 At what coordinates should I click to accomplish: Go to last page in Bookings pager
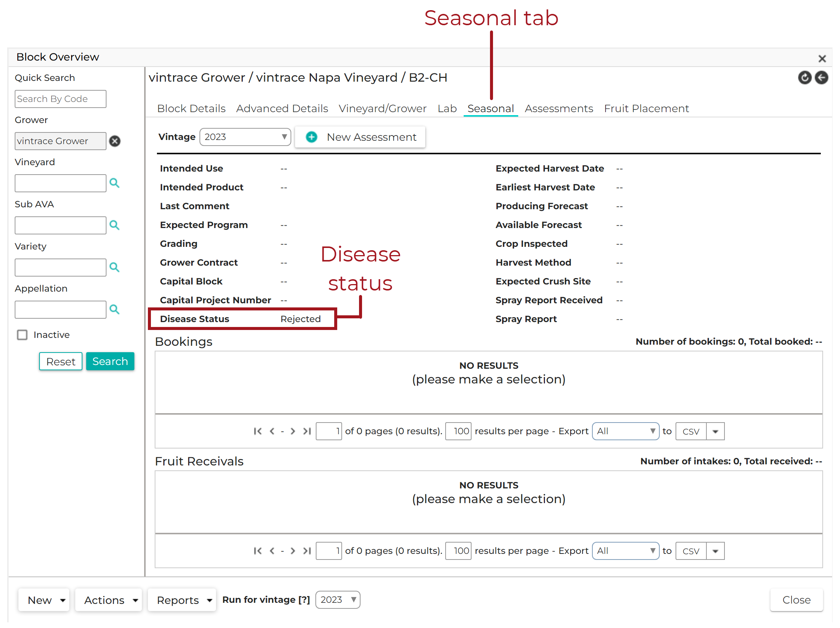point(307,431)
